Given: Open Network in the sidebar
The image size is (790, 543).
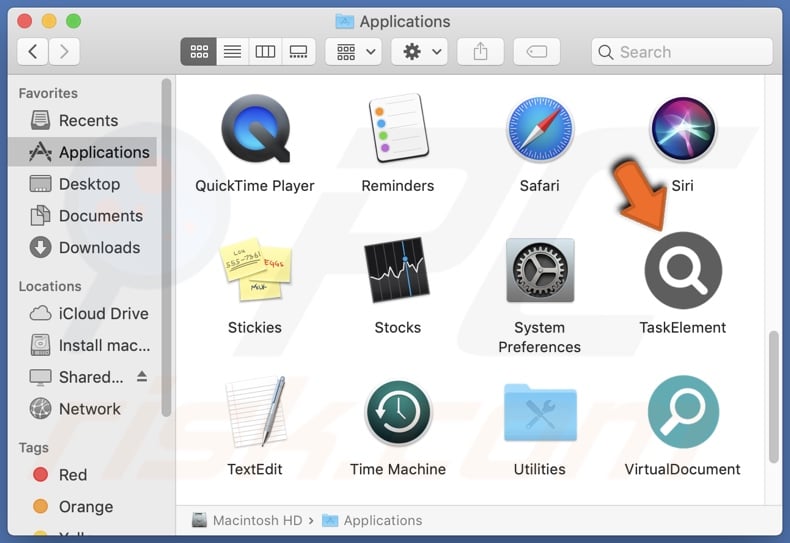Looking at the screenshot, I should click(x=84, y=409).
